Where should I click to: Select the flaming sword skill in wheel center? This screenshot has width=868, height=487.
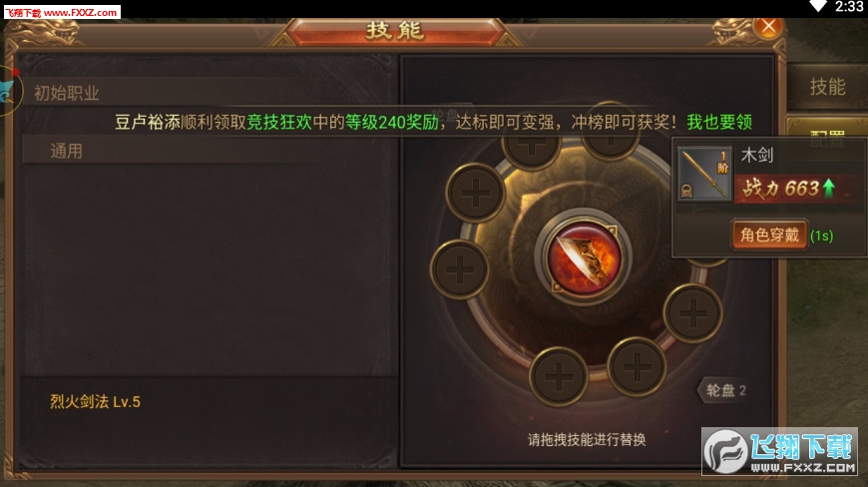(583, 256)
